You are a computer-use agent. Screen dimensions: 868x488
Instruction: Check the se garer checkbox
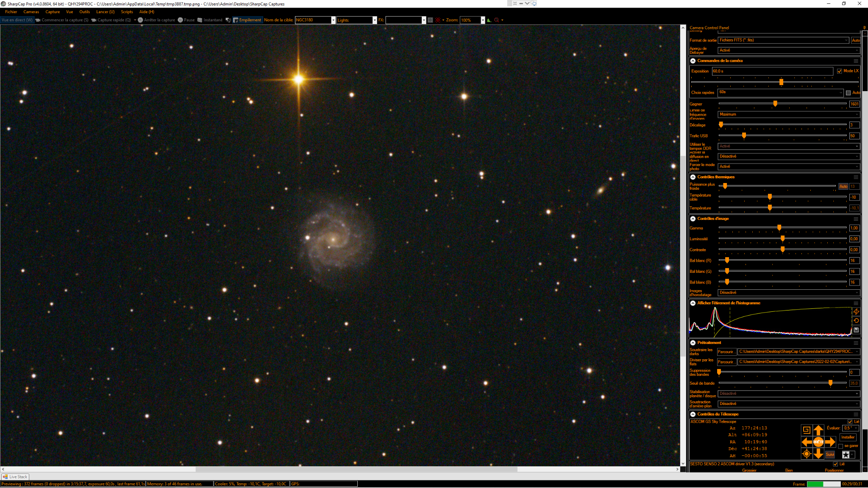tap(840, 446)
